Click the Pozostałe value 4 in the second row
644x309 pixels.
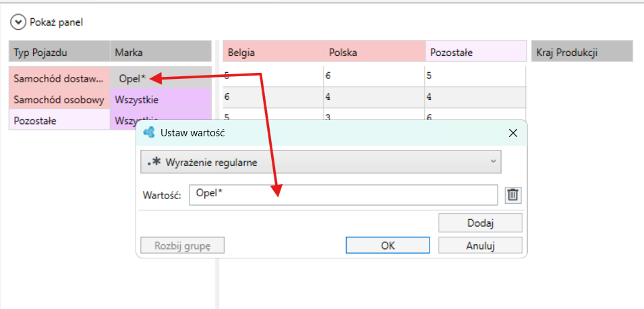[x=475, y=97]
